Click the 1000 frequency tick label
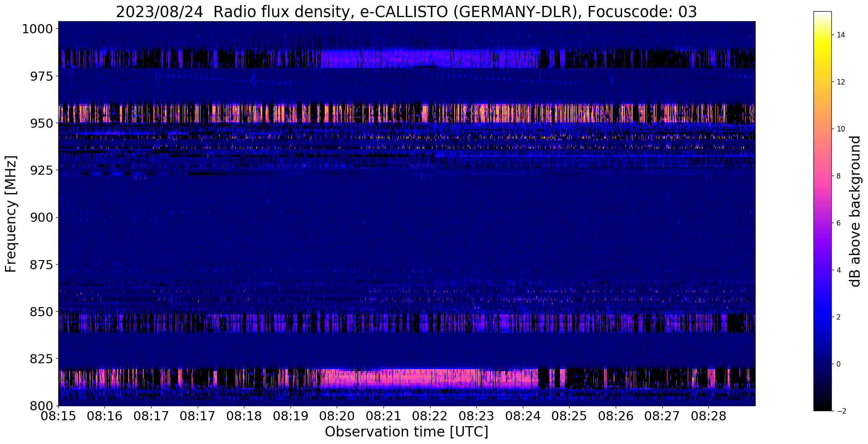Image resolution: width=868 pixels, height=444 pixels. click(x=37, y=29)
